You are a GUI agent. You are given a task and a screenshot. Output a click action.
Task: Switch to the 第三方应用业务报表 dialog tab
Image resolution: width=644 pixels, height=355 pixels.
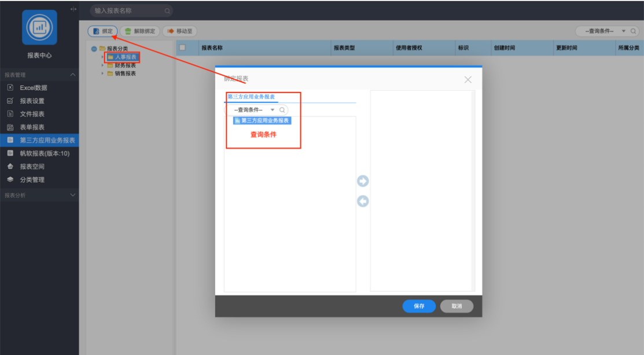(251, 97)
